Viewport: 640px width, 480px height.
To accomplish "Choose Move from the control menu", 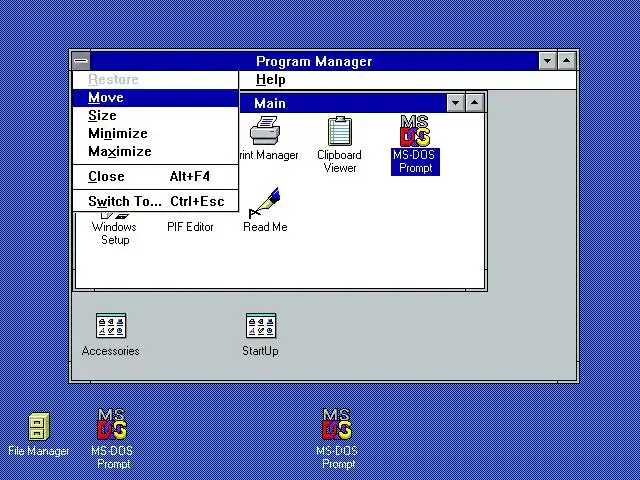I will coord(156,98).
